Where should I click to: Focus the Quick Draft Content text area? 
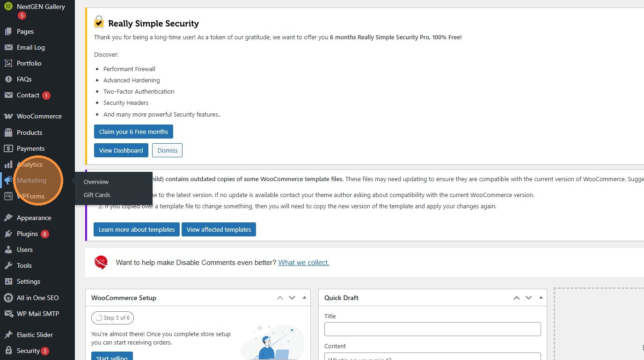[432, 356]
